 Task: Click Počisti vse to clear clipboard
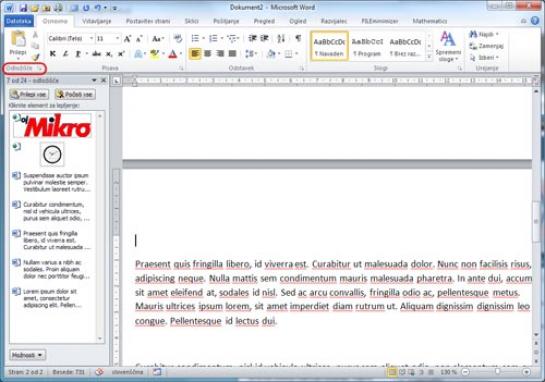coord(75,94)
